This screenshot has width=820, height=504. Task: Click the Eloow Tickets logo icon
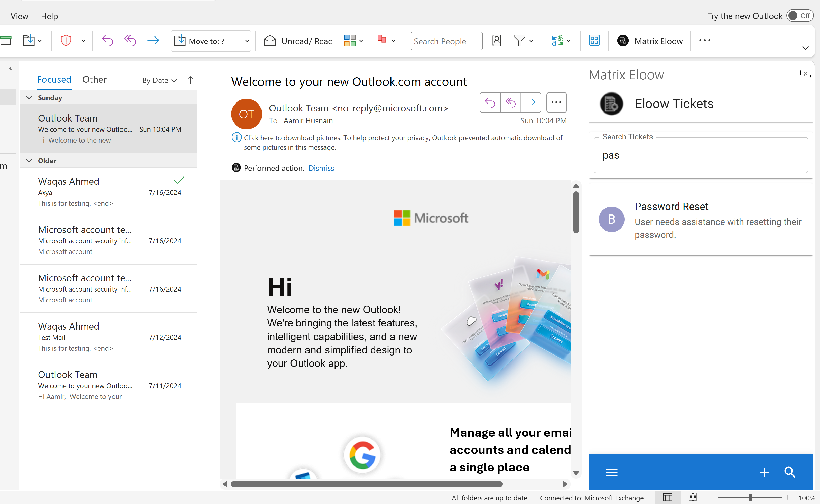click(611, 104)
